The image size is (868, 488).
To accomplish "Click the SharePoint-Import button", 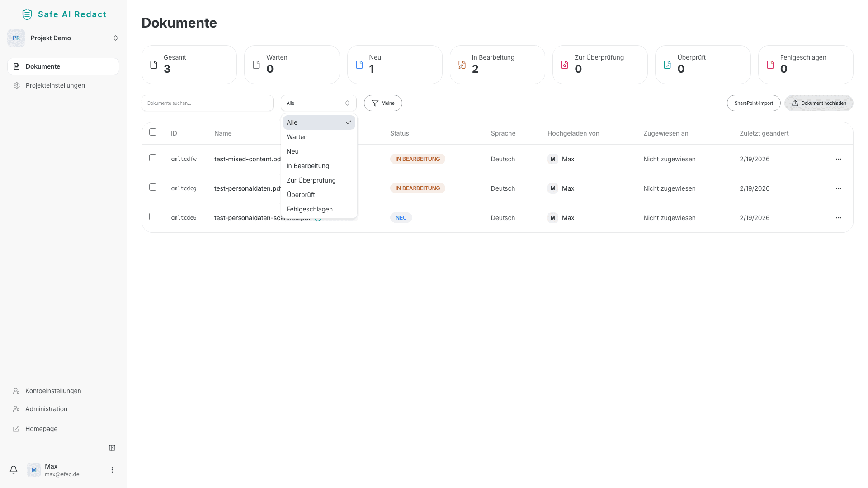I will click(x=754, y=103).
